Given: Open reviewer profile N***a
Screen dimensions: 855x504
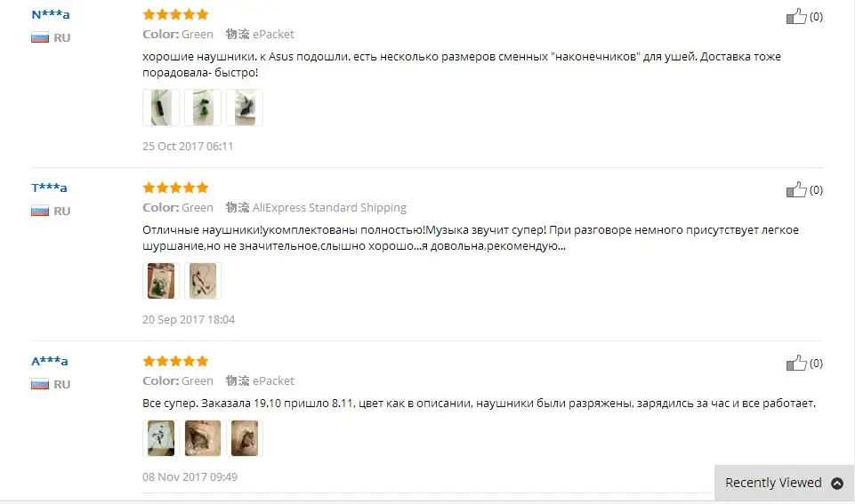Looking at the screenshot, I should coord(50,15).
